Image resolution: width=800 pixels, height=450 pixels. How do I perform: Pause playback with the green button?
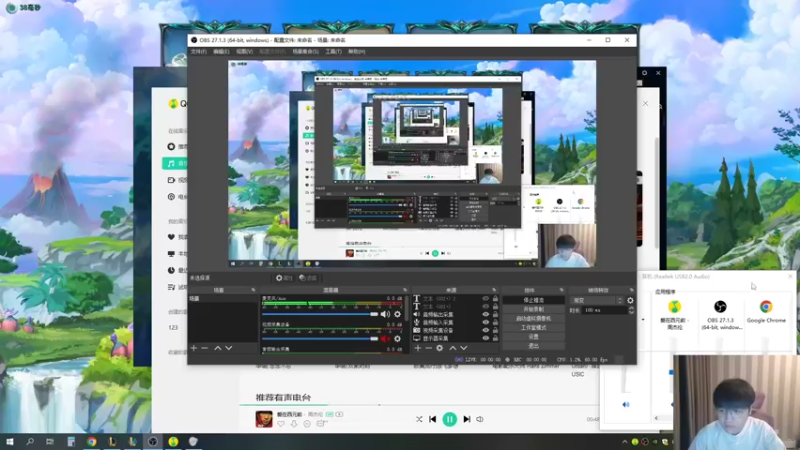coord(449,419)
